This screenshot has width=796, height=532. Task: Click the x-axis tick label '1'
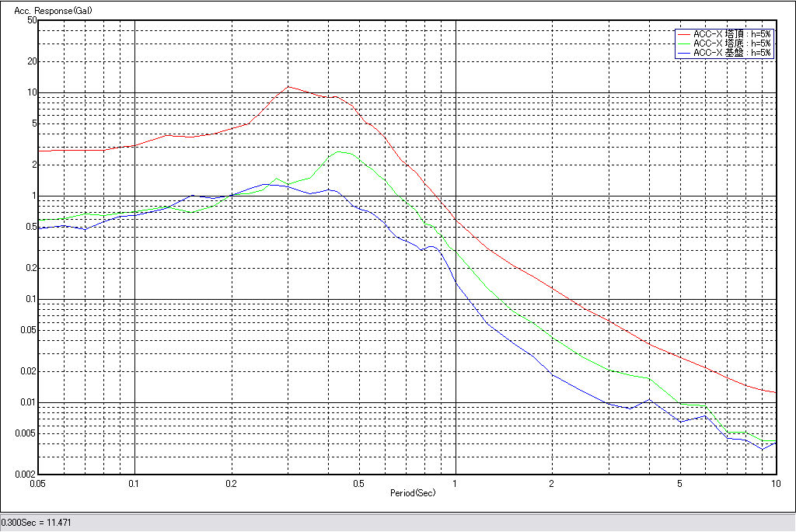pos(455,483)
